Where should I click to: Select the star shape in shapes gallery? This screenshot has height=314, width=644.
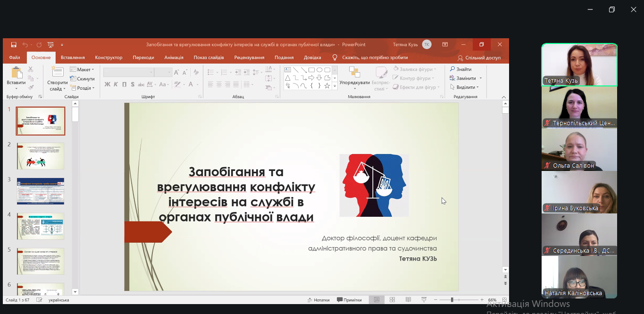327,85
